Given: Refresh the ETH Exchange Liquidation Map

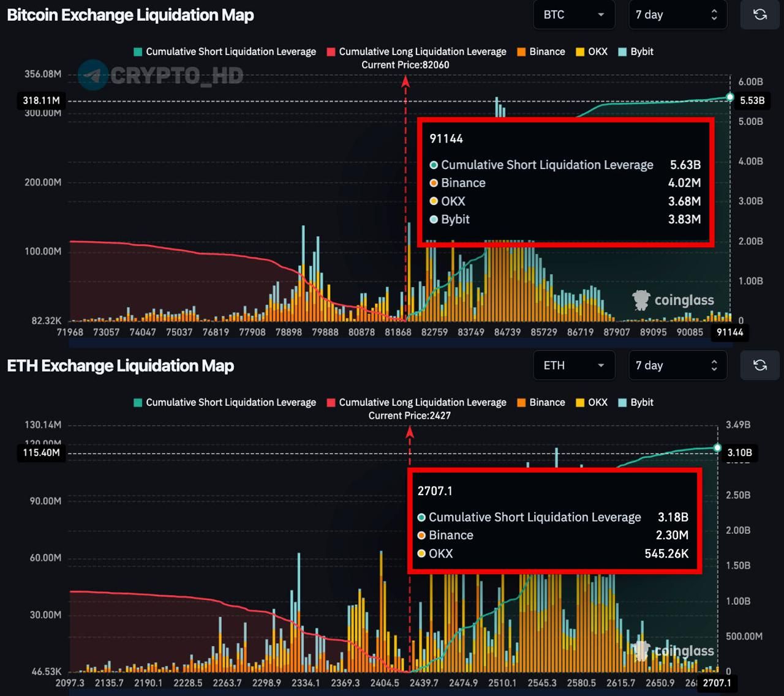Looking at the screenshot, I should pyautogui.click(x=760, y=365).
